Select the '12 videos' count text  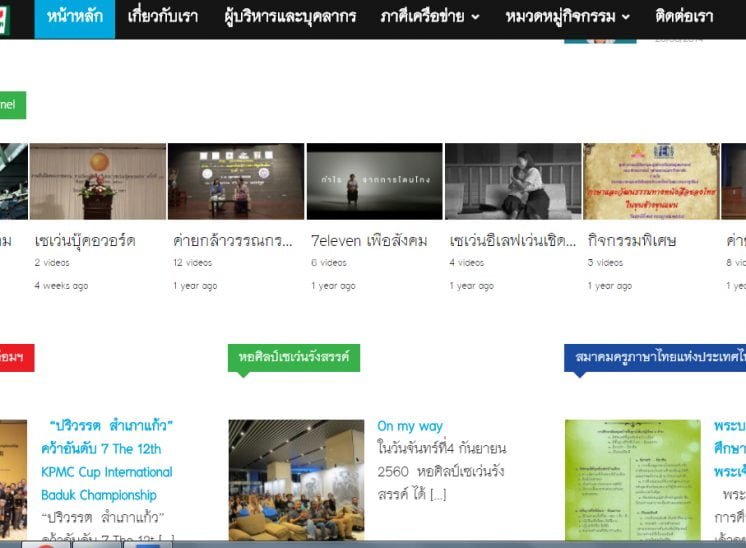coord(193,263)
